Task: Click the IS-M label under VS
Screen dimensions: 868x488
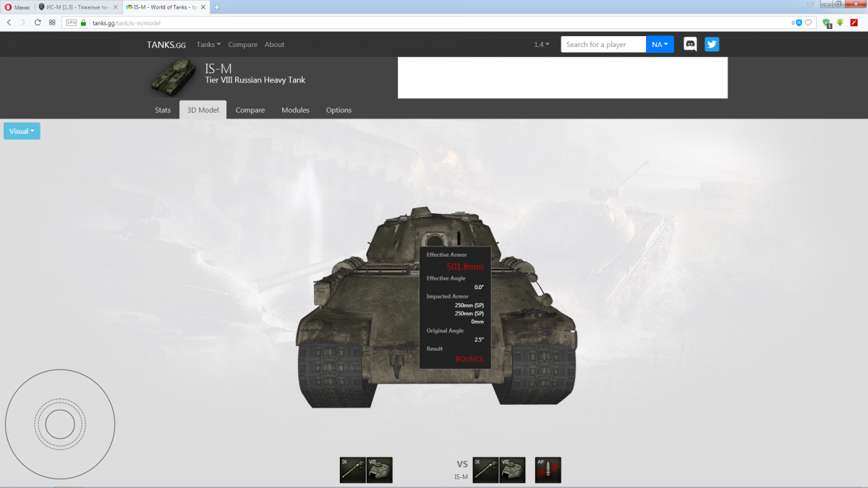Action: click(461, 476)
